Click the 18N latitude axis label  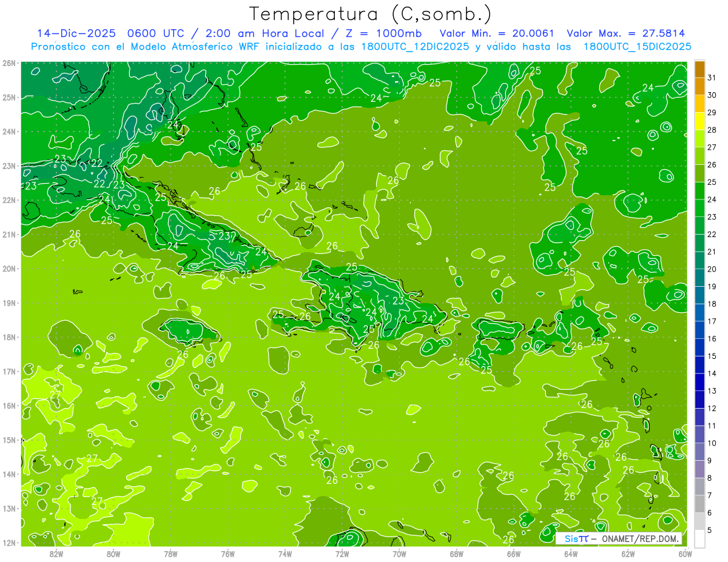[x=8, y=337]
